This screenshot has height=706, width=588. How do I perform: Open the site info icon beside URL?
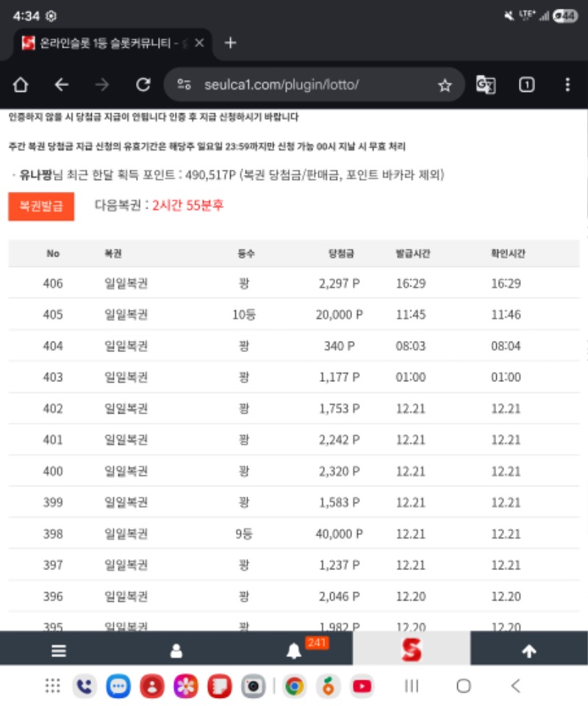click(x=184, y=85)
